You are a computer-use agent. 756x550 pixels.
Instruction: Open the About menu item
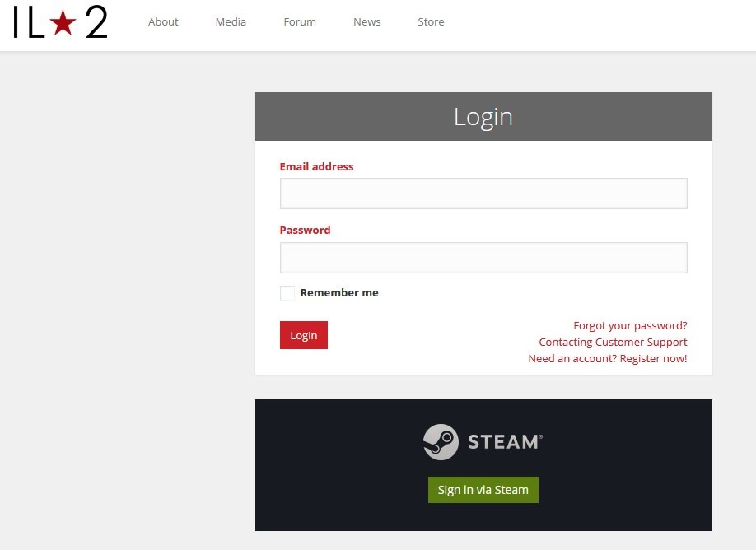[x=163, y=21]
